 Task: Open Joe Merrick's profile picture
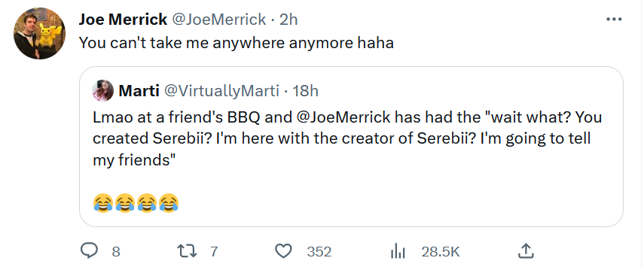(x=39, y=33)
